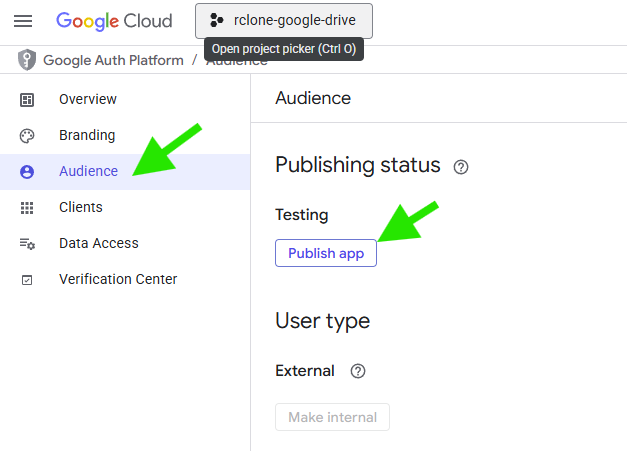Click the Testing status text
627x451 pixels.
[302, 215]
